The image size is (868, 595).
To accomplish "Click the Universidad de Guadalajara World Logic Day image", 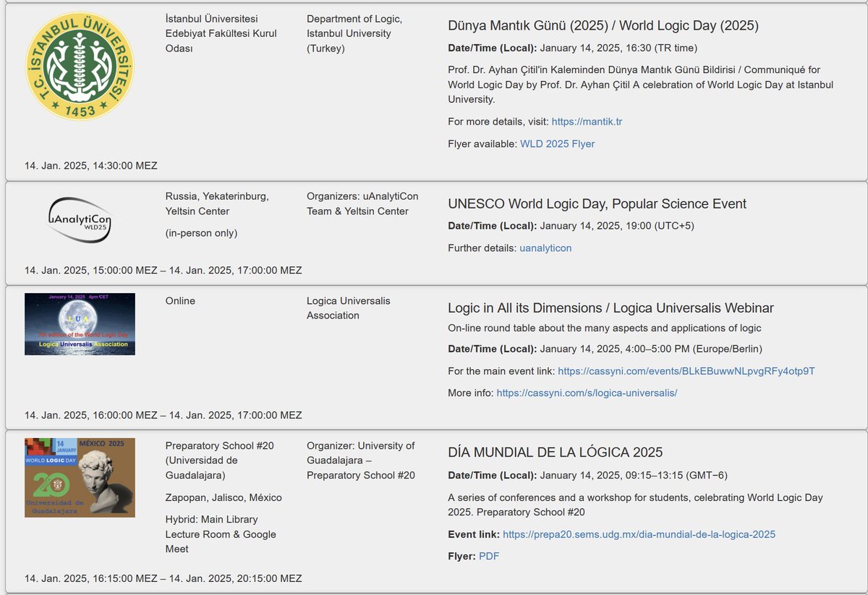I will point(80,478).
